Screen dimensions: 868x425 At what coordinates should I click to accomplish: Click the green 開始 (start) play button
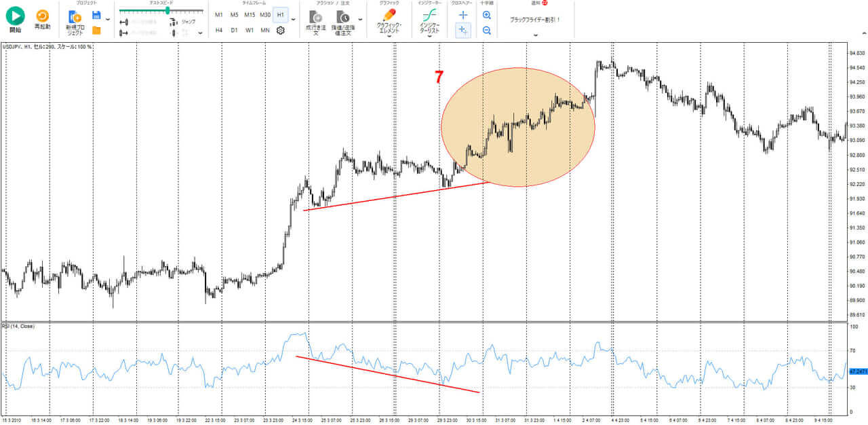(x=15, y=16)
